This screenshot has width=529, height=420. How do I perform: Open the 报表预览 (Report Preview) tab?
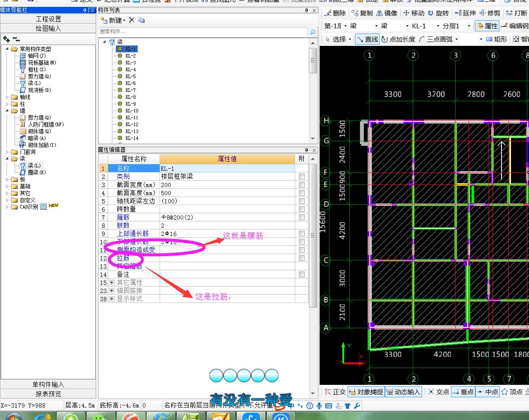click(x=48, y=394)
